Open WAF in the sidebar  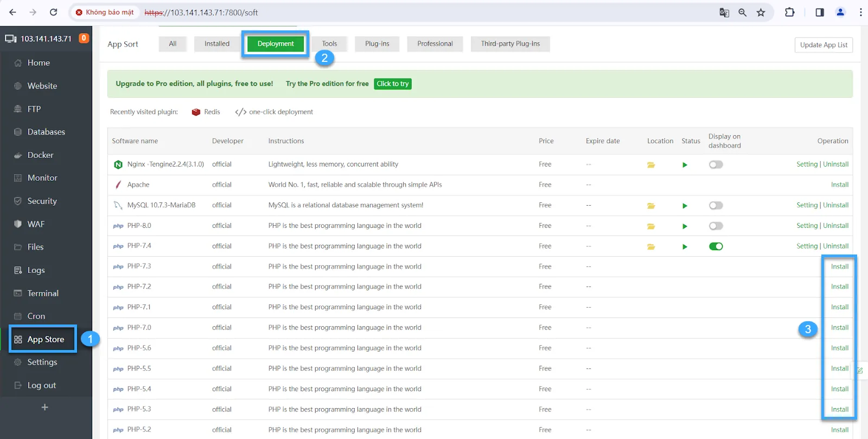pos(36,224)
